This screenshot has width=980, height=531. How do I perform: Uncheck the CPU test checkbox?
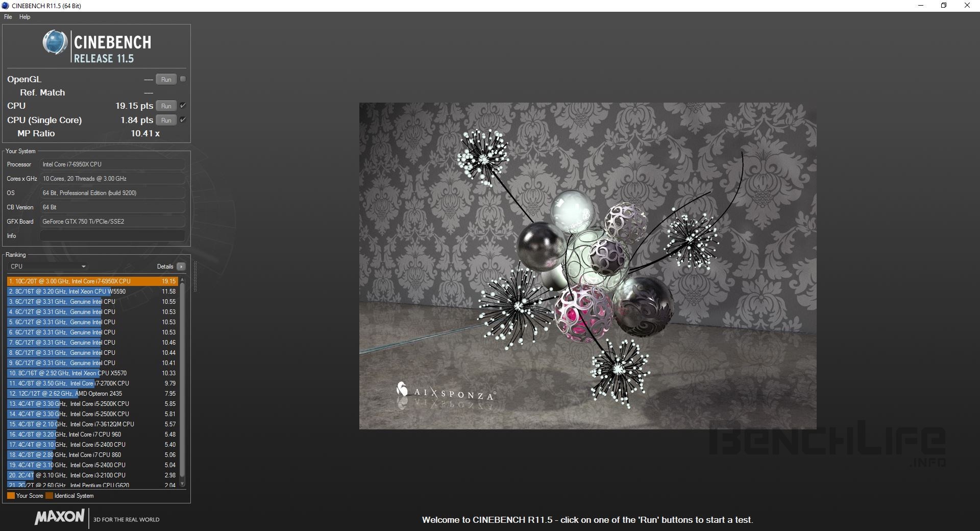click(x=183, y=106)
